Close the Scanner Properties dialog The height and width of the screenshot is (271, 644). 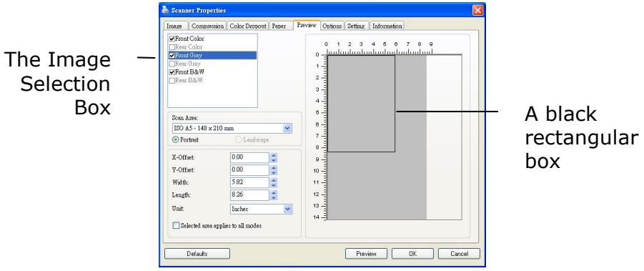tap(477, 10)
